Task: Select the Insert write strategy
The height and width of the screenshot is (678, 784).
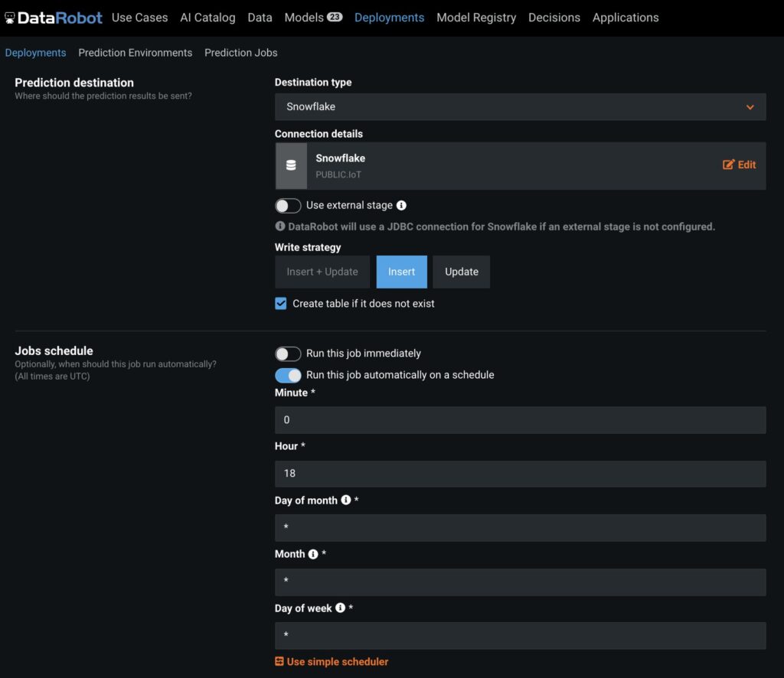Action: point(401,272)
